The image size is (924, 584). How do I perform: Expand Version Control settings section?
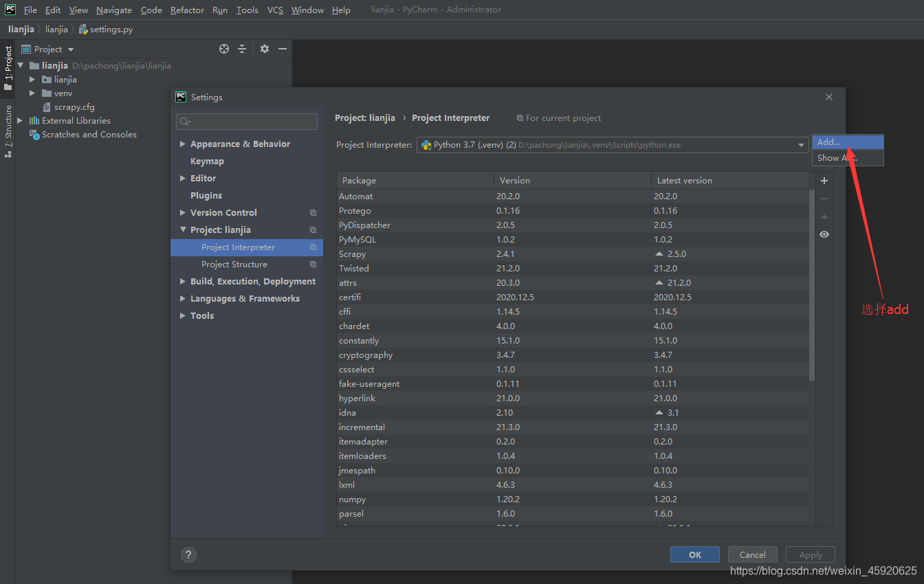coord(183,213)
